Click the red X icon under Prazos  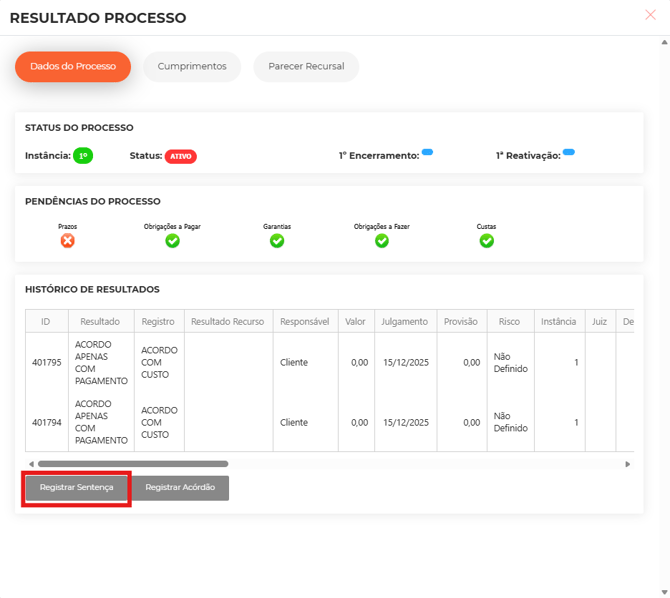(67, 241)
